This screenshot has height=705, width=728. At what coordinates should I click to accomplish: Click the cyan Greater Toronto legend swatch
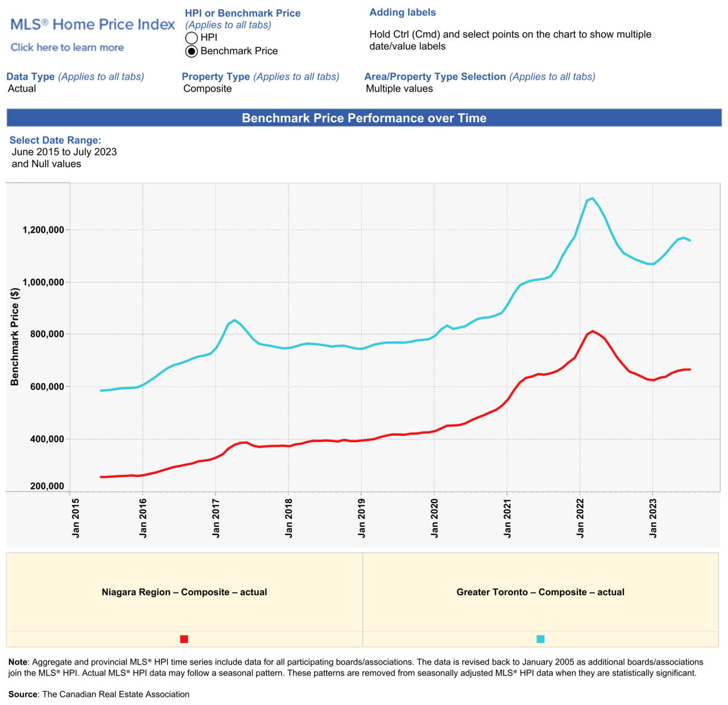click(541, 639)
